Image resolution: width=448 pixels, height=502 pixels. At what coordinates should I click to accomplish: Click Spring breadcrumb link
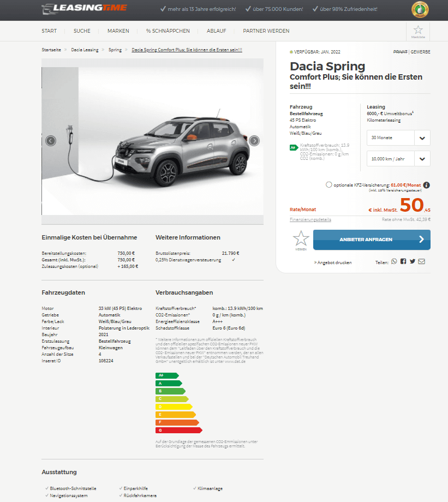[115, 50]
